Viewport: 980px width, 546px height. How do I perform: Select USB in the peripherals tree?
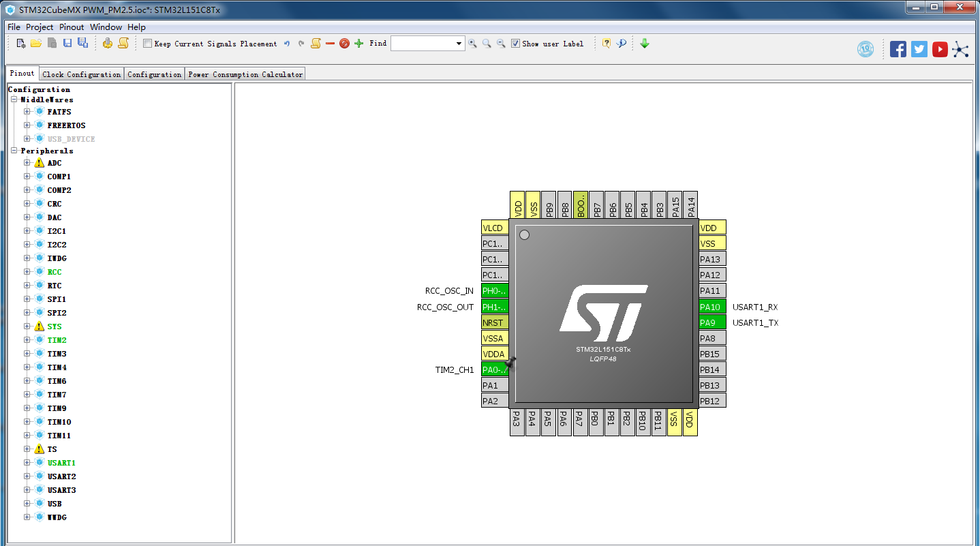[x=55, y=504]
